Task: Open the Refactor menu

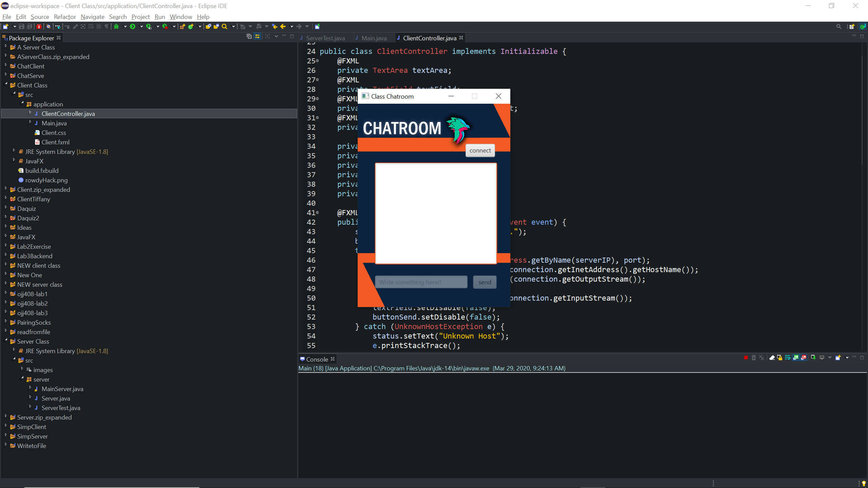Action: pyautogui.click(x=64, y=17)
